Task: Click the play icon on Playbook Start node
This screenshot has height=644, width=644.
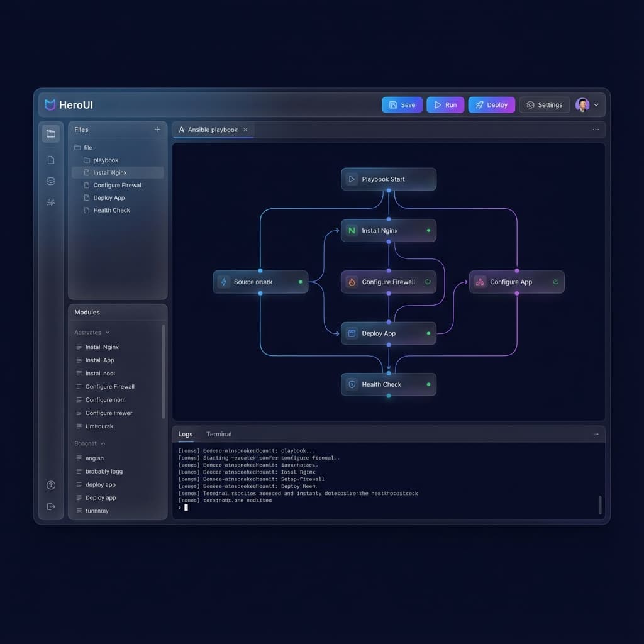Action: [352, 179]
